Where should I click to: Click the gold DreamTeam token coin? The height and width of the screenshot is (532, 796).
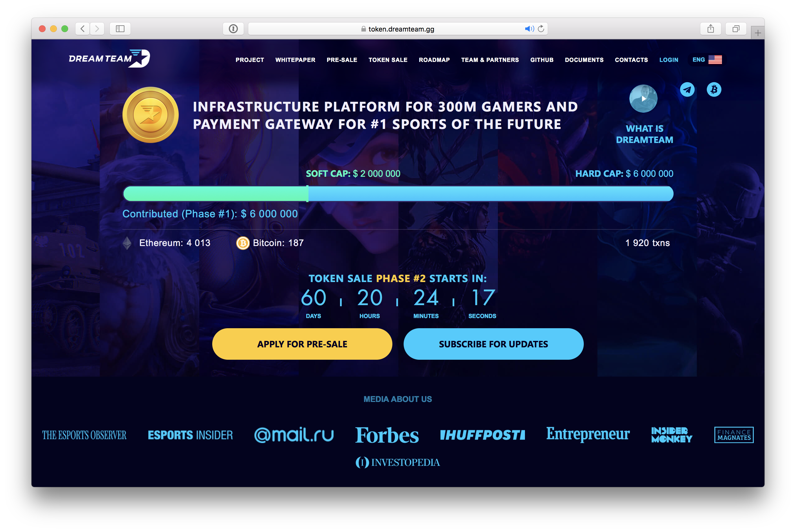click(x=150, y=115)
